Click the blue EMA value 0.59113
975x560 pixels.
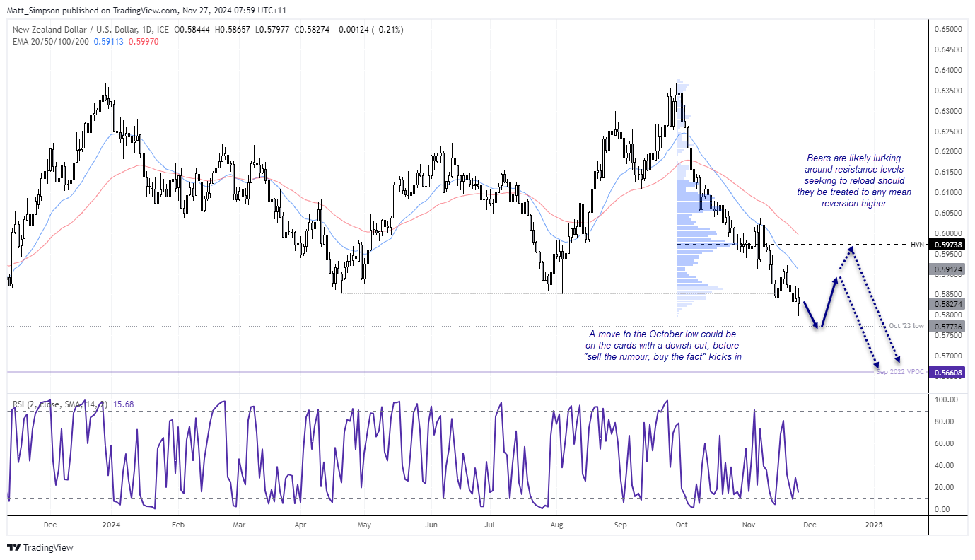[x=107, y=42]
